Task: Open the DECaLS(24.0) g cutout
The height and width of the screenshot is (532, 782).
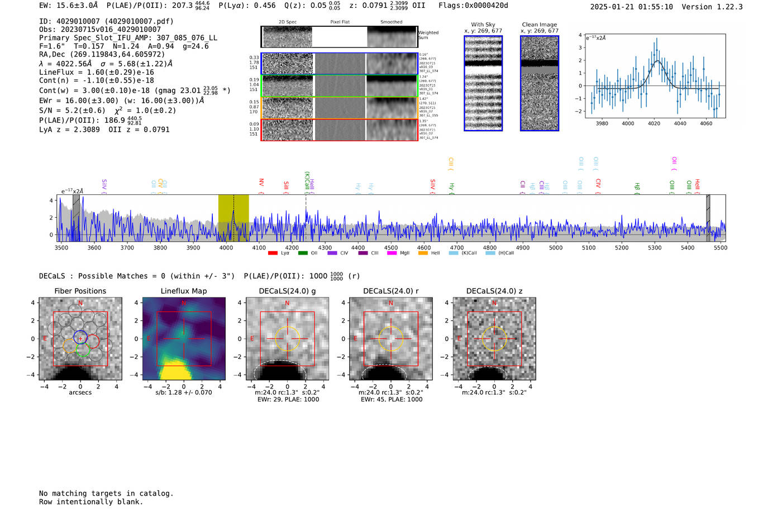Action: tap(287, 339)
